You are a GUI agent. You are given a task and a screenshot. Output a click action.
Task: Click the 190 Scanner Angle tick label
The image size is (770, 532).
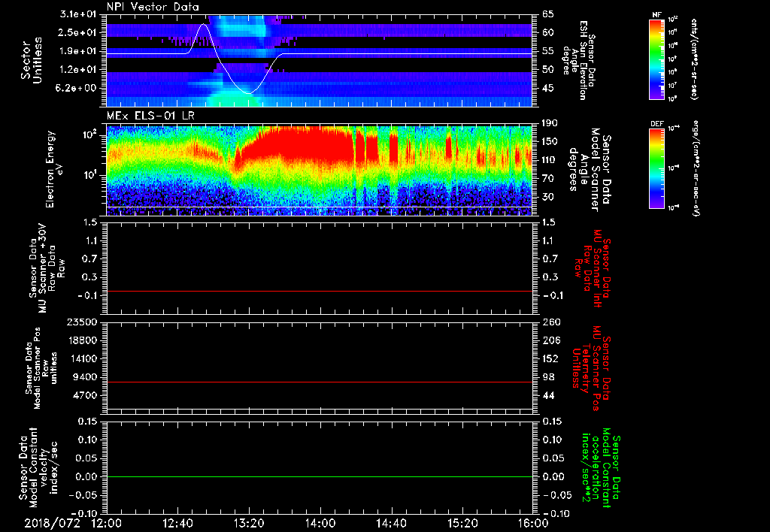click(550, 123)
